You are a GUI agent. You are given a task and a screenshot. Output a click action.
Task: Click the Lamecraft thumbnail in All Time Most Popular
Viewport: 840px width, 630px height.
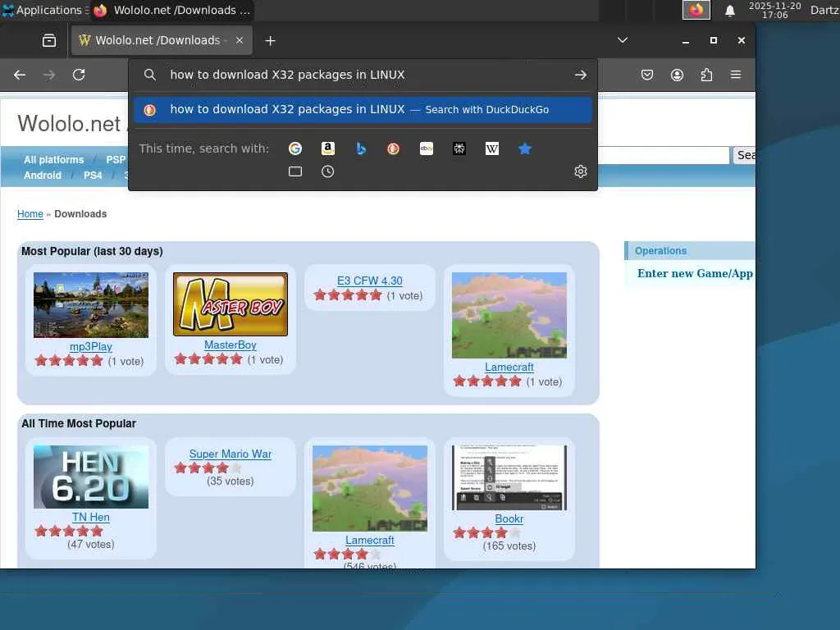point(370,488)
